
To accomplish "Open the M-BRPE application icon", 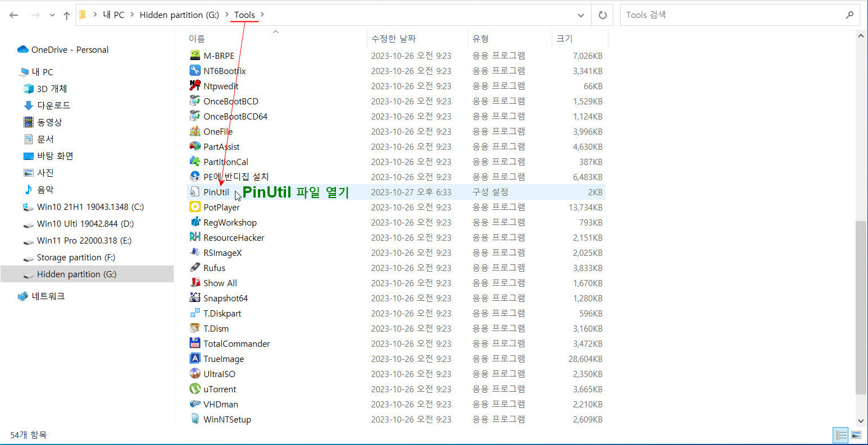I will pos(195,56).
